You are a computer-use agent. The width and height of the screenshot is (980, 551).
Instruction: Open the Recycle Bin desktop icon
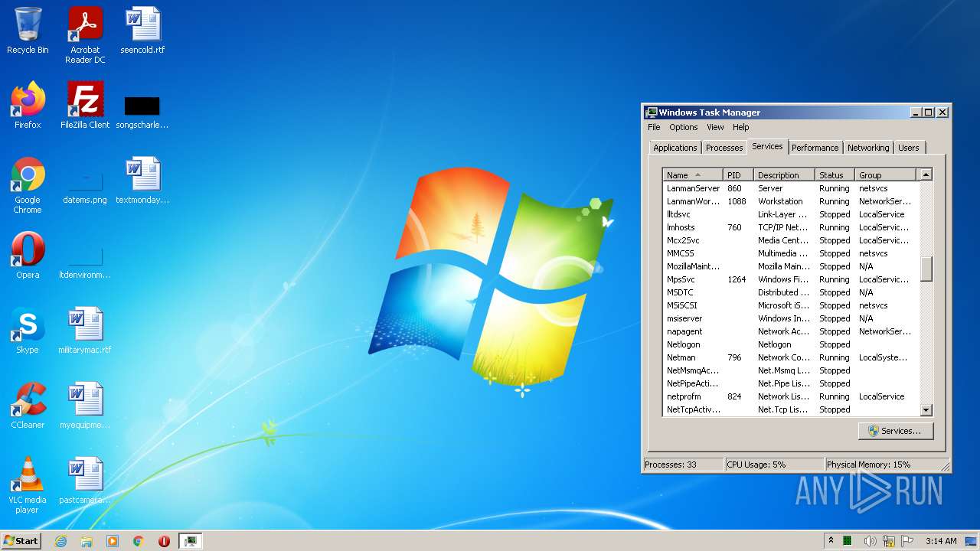pyautogui.click(x=28, y=31)
